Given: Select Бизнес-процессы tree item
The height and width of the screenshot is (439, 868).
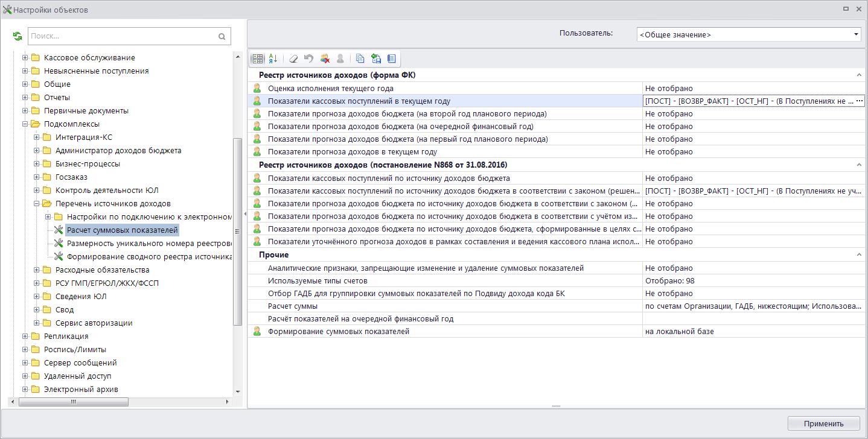Looking at the screenshot, I should click(x=88, y=164).
